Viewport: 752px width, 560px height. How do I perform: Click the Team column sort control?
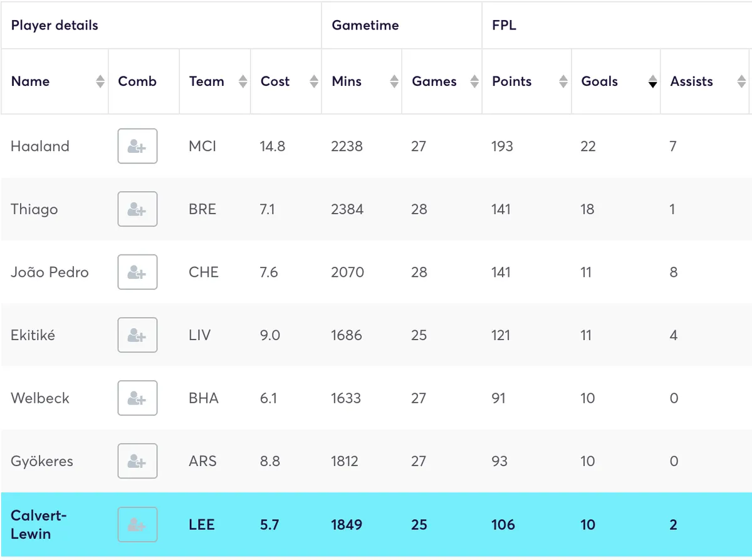coord(241,81)
